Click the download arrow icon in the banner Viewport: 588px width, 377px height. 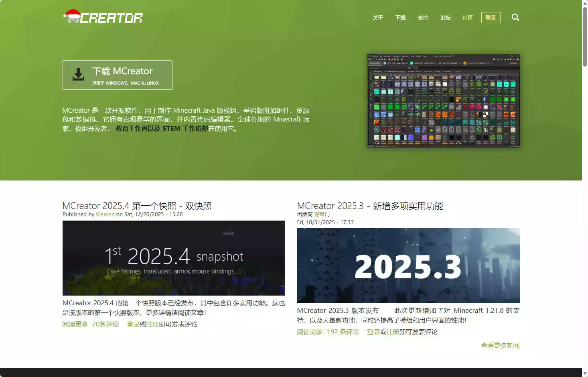click(78, 75)
